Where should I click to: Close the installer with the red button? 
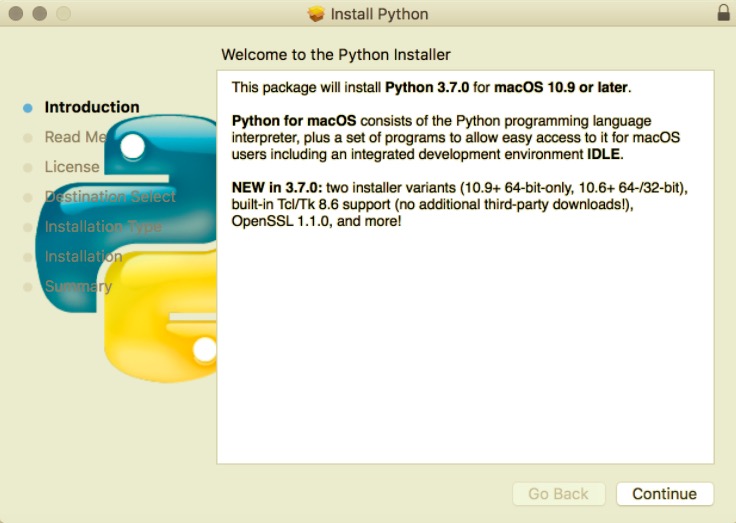point(15,14)
